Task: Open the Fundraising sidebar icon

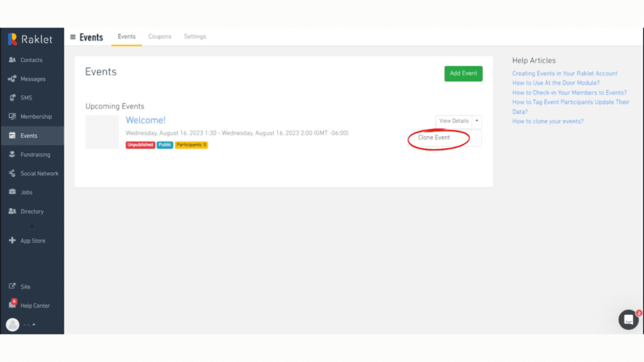Action: click(x=13, y=155)
